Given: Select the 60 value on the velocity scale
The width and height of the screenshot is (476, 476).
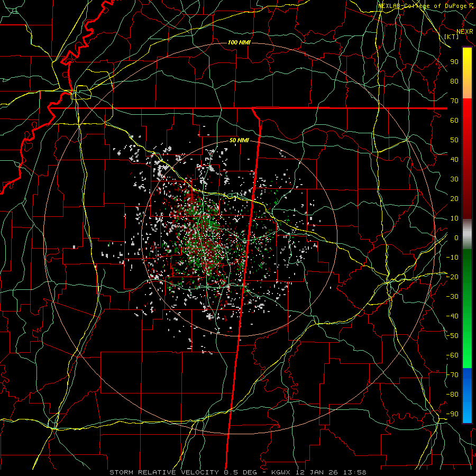Looking at the screenshot, I should coord(454,121).
